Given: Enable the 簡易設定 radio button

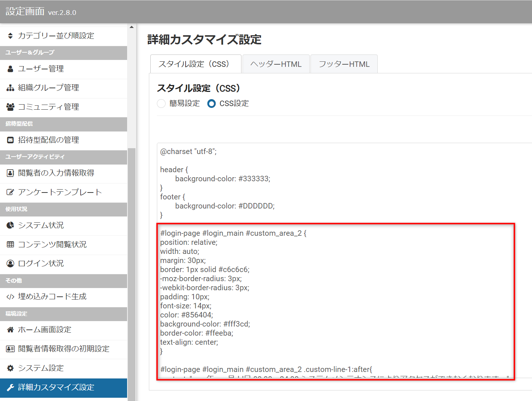Looking at the screenshot, I should coord(161,104).
